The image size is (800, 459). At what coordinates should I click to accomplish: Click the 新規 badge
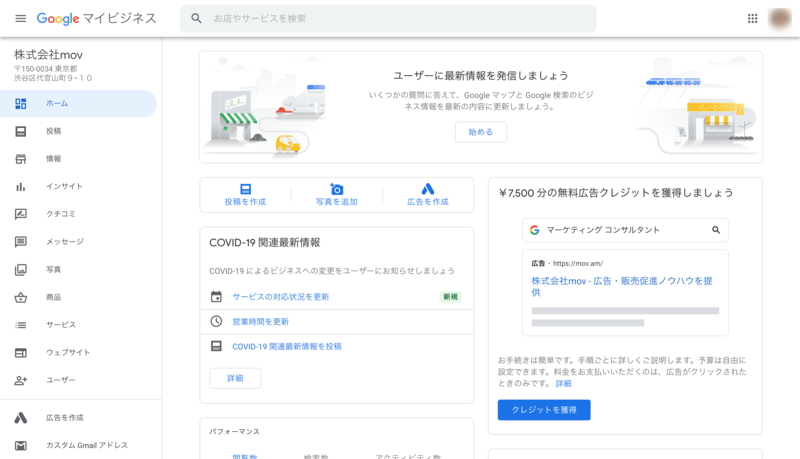pos(451,297)
